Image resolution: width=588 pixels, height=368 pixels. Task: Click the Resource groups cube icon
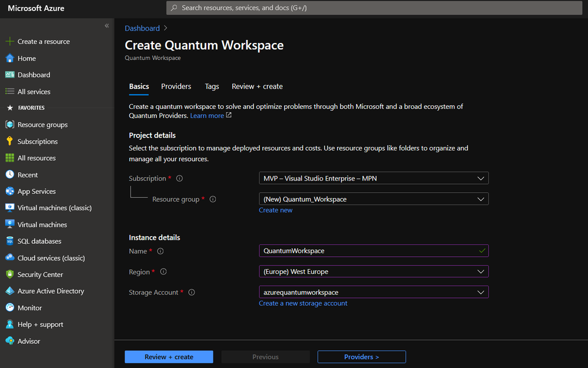tap(10, 125)
